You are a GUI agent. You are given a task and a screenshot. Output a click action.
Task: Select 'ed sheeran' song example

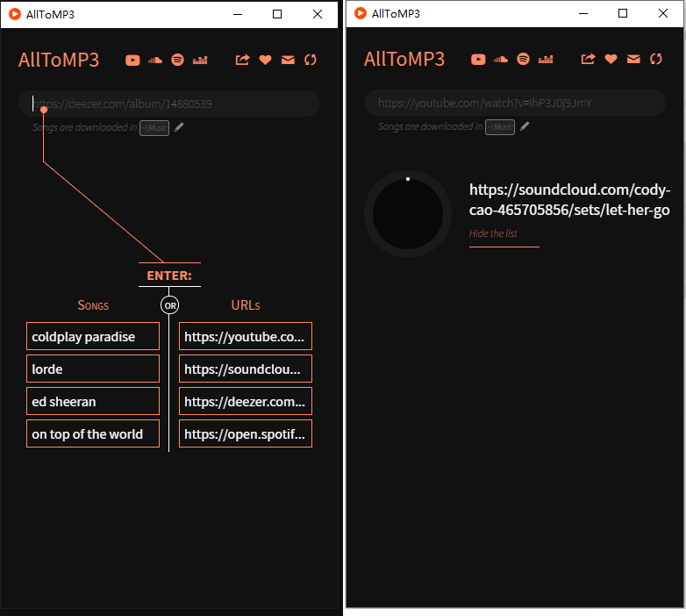[x=93, y=401]
